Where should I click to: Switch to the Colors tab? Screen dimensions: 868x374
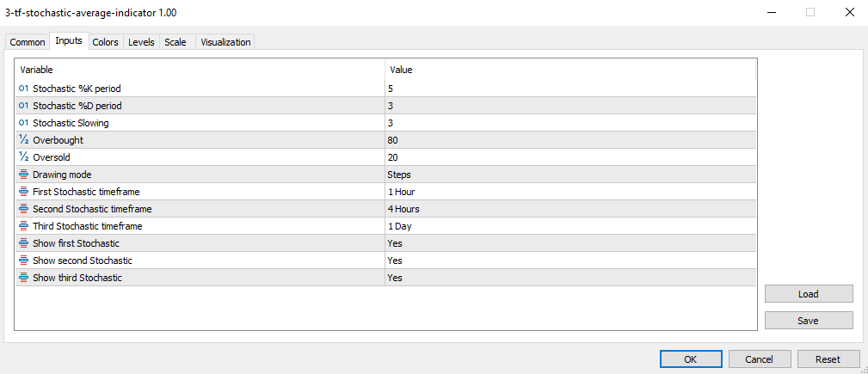pos(105,42)
